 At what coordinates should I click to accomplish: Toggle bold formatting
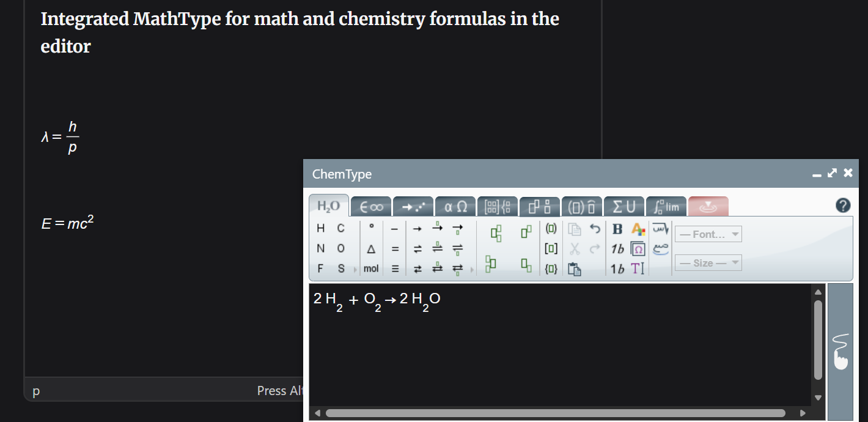click(617, 229)
